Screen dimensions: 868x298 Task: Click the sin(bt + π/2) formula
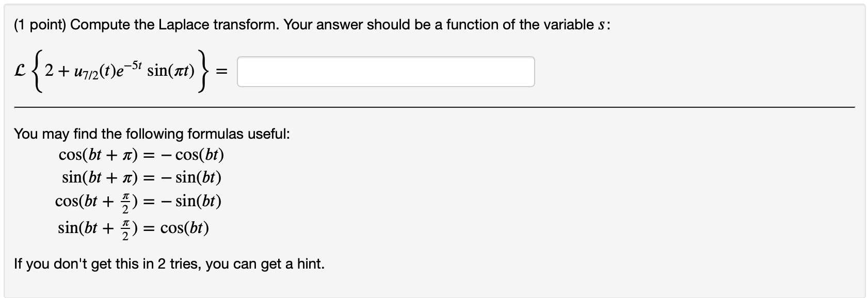(134, 227)
